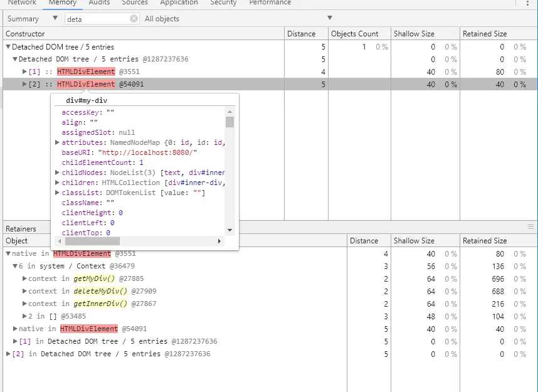Expand context in getMyDiv() @27885

24,278
